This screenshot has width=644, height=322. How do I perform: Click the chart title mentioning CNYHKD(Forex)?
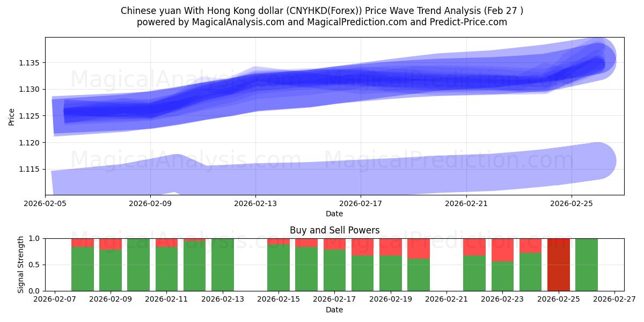point(322,11)
